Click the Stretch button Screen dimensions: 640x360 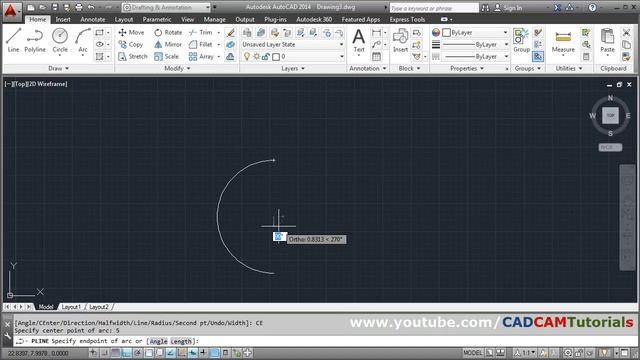pos(133,57)
